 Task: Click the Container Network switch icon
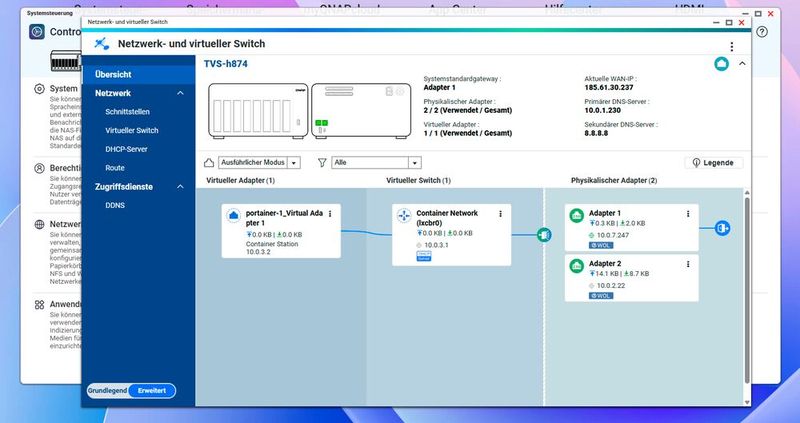point(404,215)
